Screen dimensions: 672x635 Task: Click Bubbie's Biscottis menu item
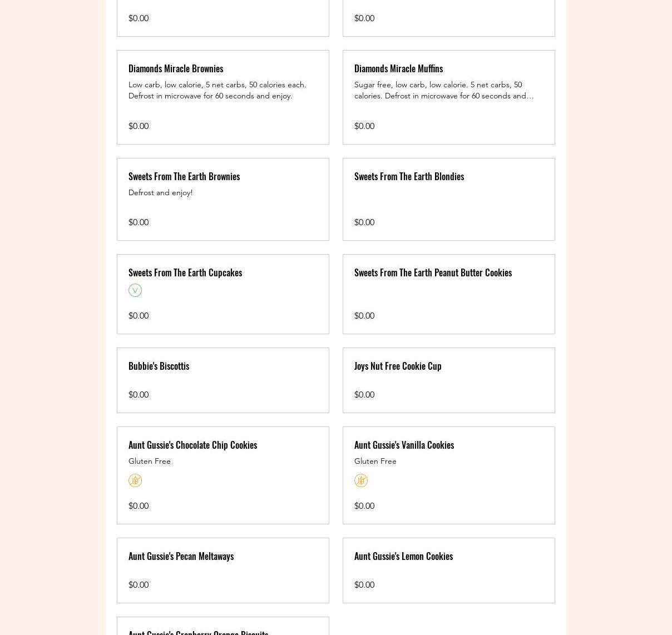pyautogui.click(x=159, y=366)
